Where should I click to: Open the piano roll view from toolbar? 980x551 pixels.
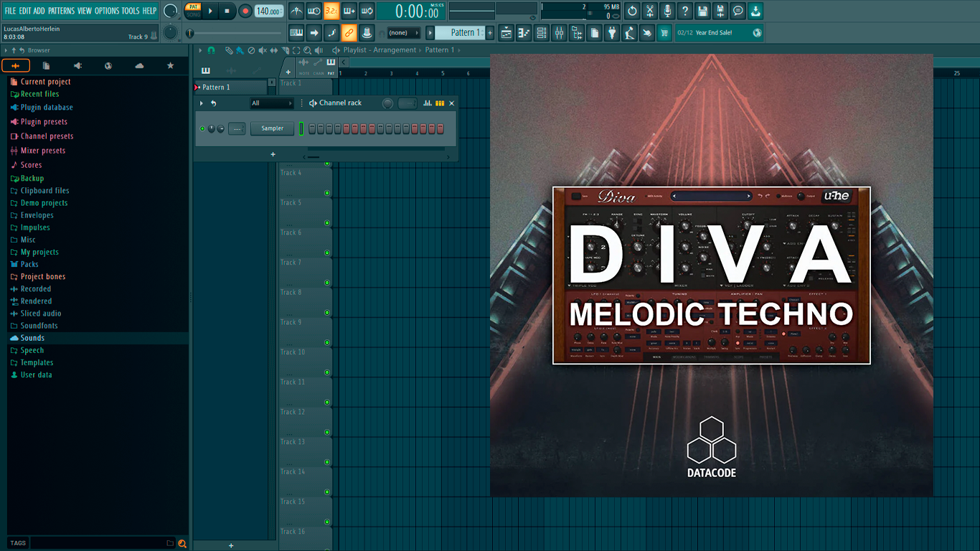tap(524, 33)
